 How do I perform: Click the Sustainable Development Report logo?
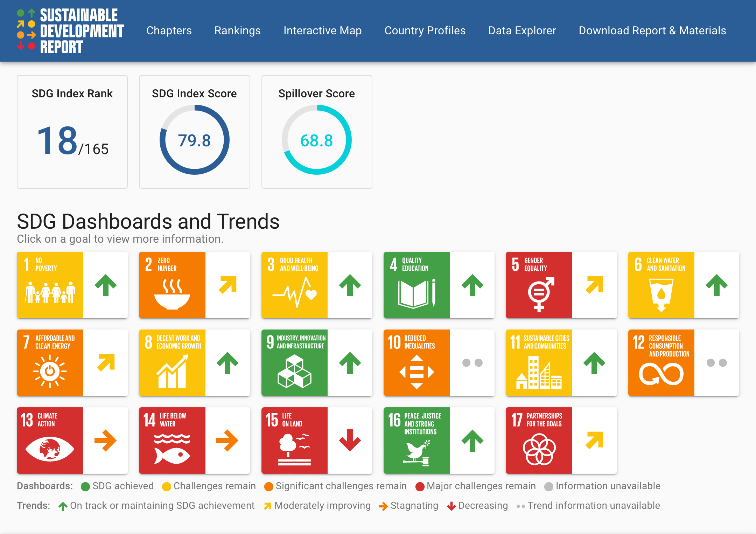click(70, 31)
